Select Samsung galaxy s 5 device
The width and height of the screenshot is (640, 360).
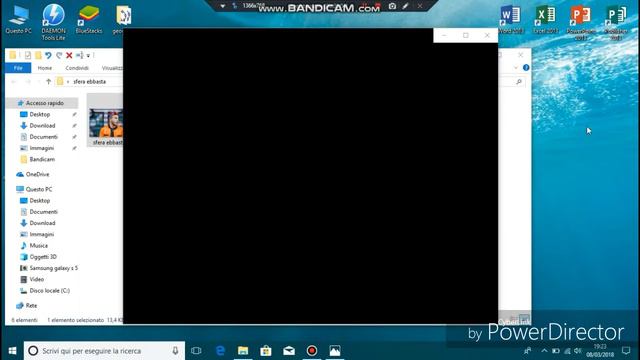53,268
